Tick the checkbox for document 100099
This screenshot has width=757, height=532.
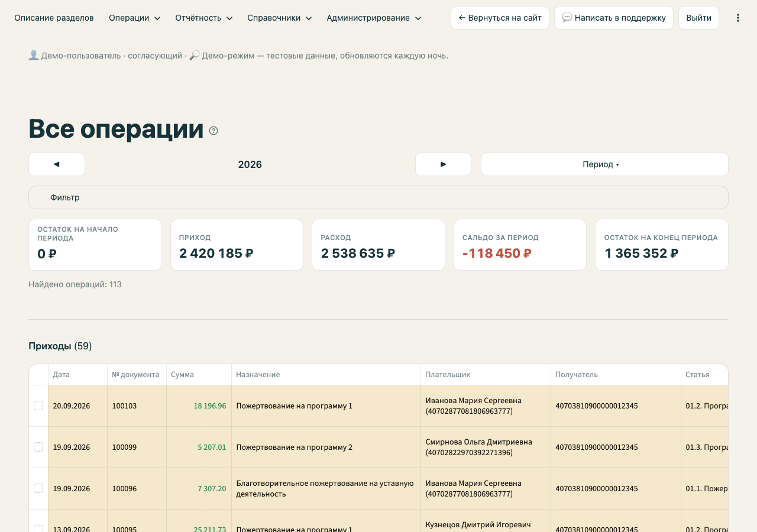38,447
